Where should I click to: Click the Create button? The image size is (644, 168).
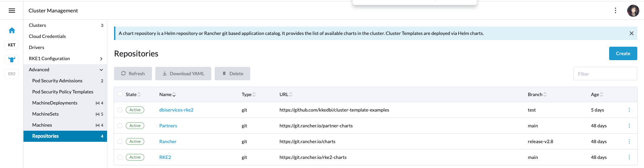coord(623,53)
